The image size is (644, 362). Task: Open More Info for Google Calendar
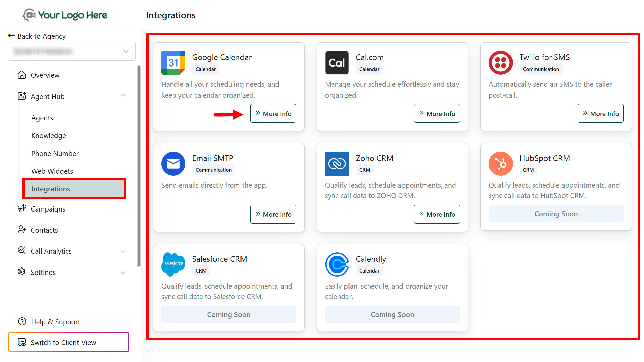(x=273, y=114)
